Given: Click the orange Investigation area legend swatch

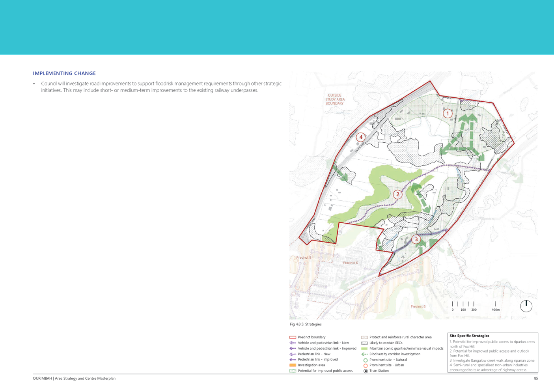Looking at the screenshot, I should tap(293, 365).
